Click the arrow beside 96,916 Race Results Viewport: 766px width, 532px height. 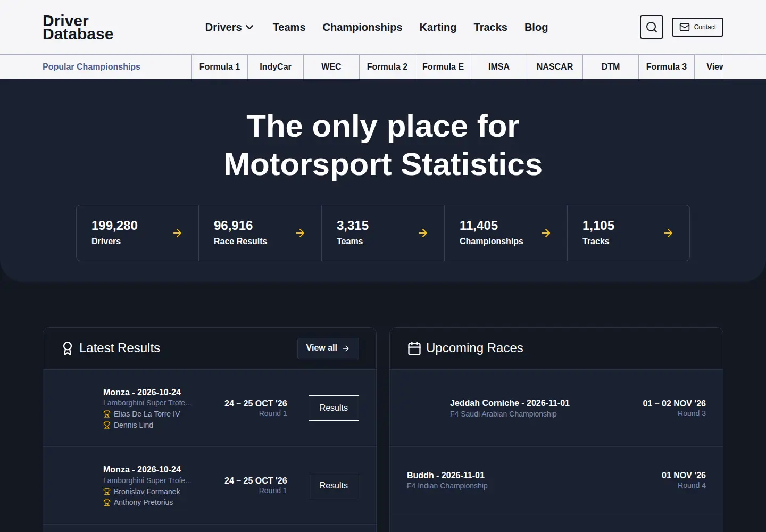(x=300, y=233)
